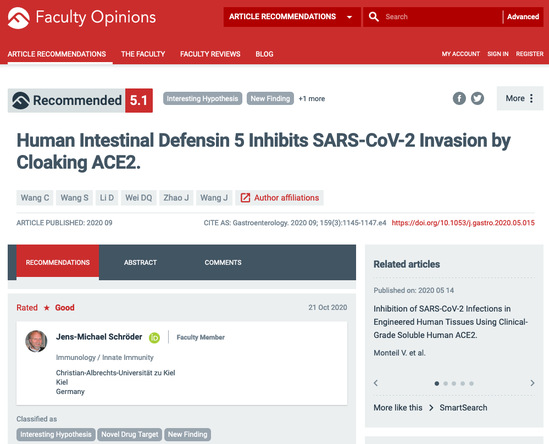The image size is (549, 444).
Task: Go to next related article arrow
Action: click(x=532, y=383)
